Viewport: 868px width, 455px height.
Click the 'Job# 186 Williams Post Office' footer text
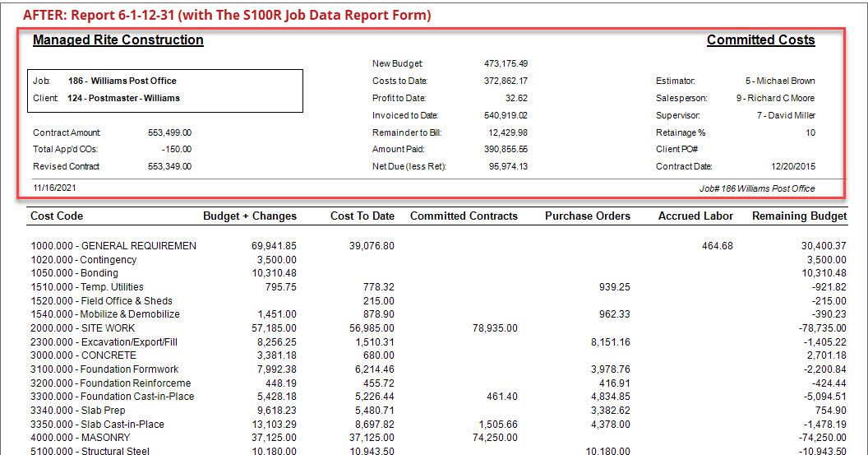tap(757, 188)
